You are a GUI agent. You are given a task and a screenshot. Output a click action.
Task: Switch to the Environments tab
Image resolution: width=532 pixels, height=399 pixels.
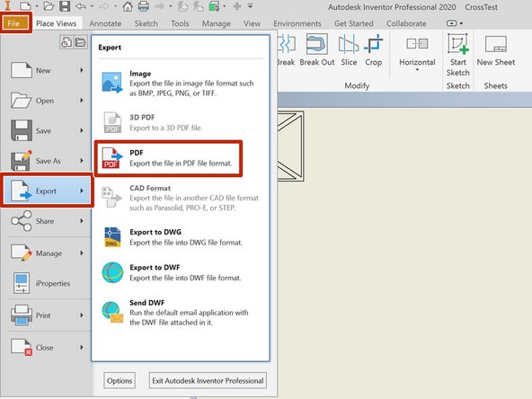click(297, 23)
